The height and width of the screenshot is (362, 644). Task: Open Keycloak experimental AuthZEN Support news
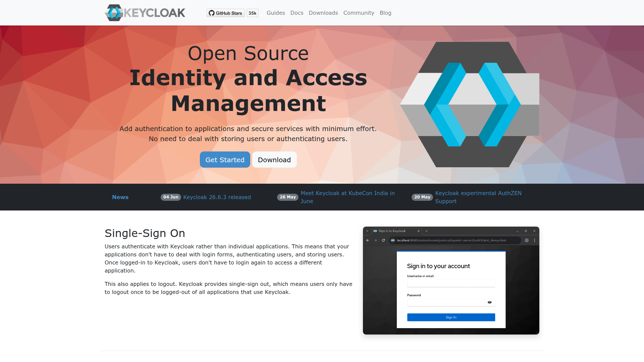point(478,197)
